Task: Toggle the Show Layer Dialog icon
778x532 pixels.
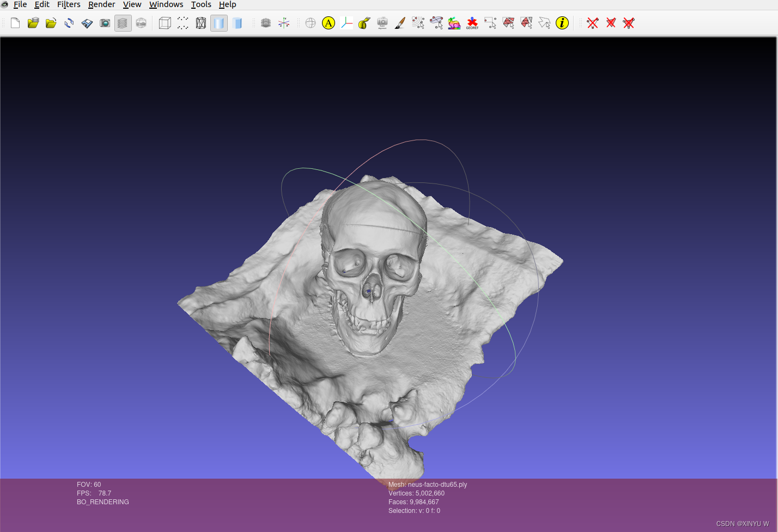Action: [x=123, y=23]
